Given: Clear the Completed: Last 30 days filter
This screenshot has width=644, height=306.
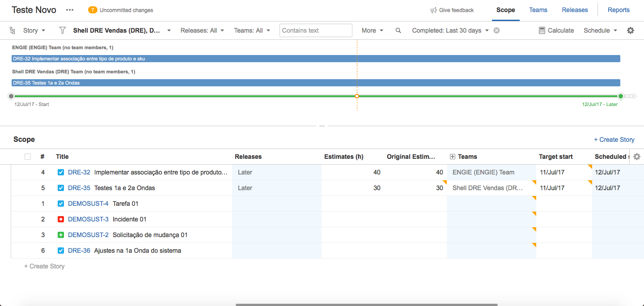Looking at the screenshot, I should pyautogui.click(x=496, y=30).
